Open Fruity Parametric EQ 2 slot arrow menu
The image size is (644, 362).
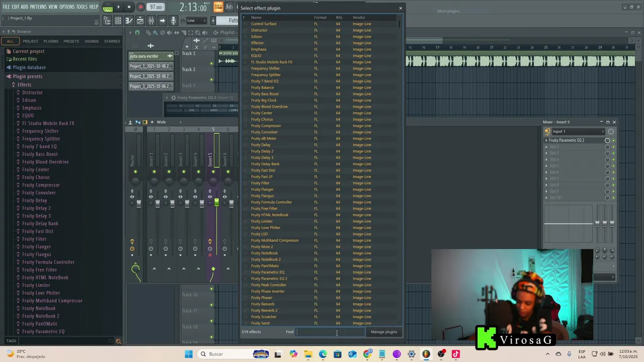[x=546, y=141]
